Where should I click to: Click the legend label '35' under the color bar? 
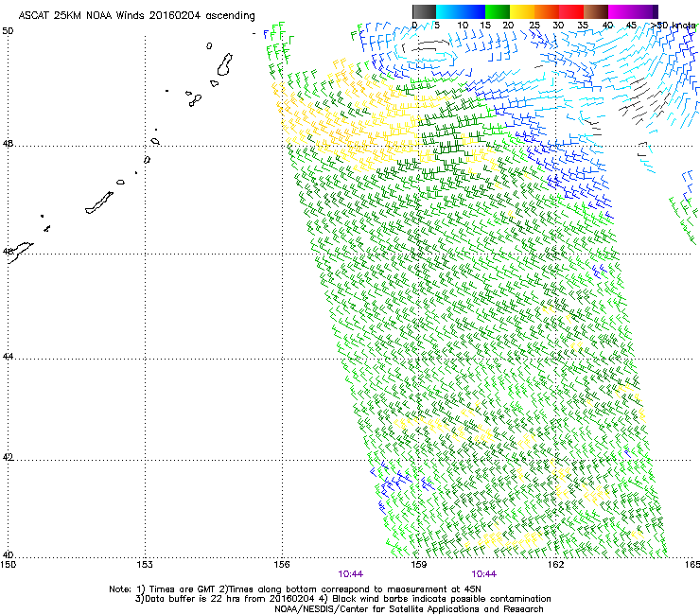583,26
